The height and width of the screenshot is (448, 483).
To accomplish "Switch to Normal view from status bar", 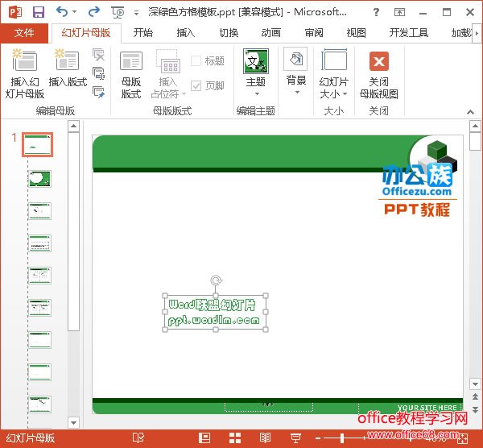I will tap(204, 438).
